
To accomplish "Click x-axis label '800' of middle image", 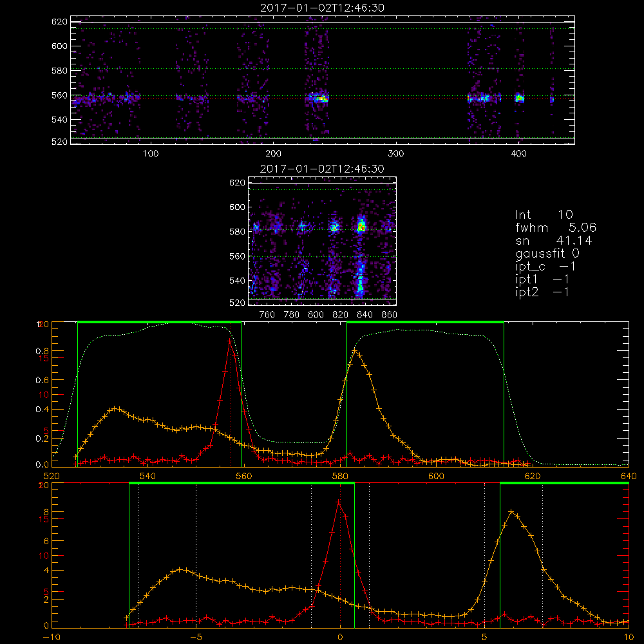I will 316,315.
